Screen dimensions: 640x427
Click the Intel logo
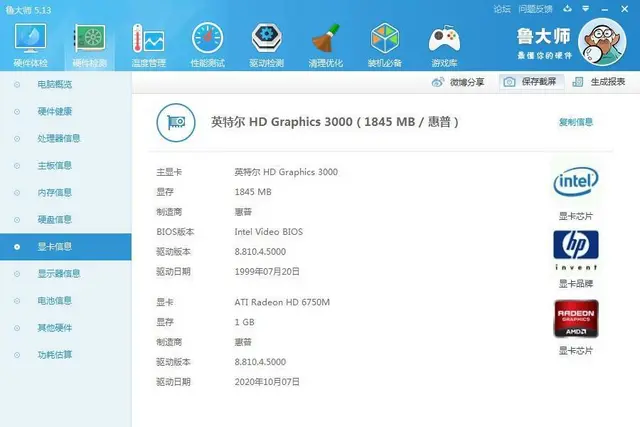(x=576, y=181)
